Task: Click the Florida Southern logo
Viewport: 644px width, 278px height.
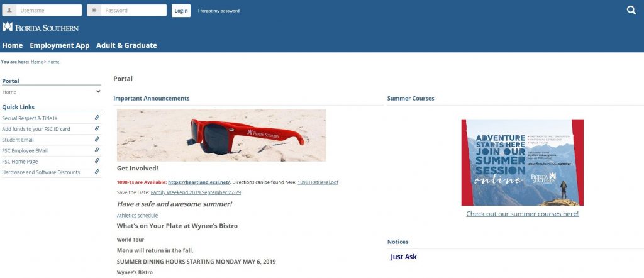Action: coord(40,27)
